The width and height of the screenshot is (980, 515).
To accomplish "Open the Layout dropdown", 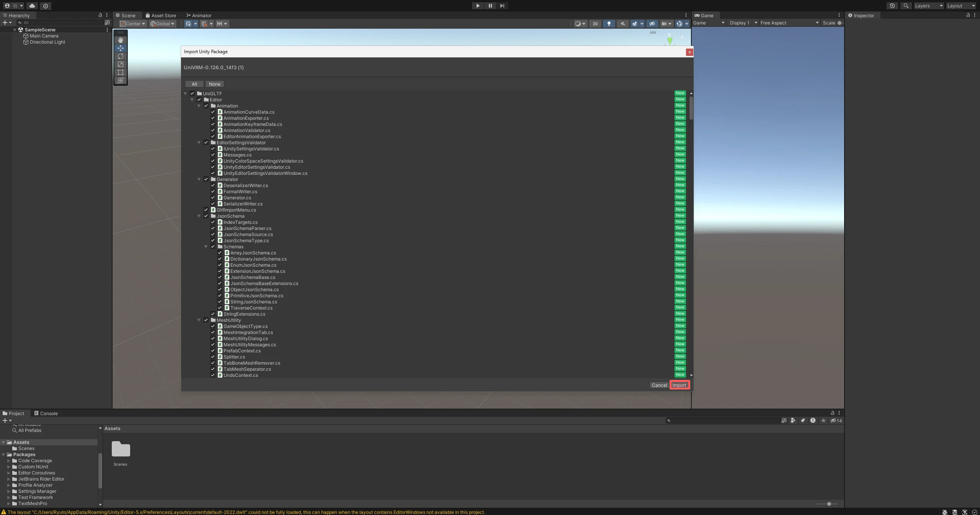I will (x=961, y=6).
